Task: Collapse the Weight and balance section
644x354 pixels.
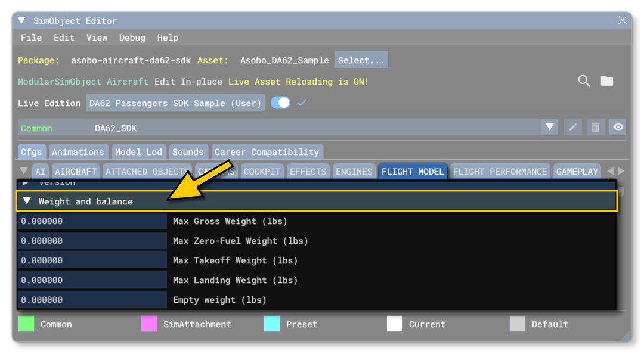Action: [26, 201]
